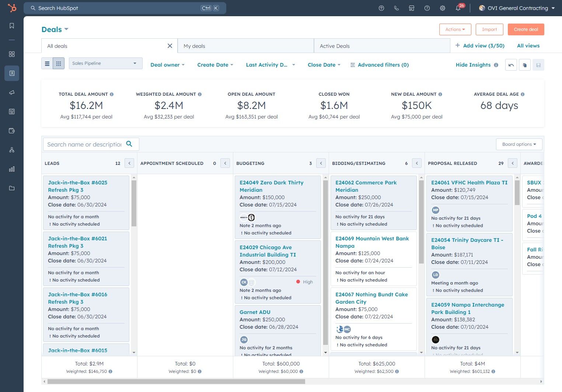Open the Garnet ADU deal
Image resolution: width=562 pixels, height=392 pixels.
tap(255, 312)
